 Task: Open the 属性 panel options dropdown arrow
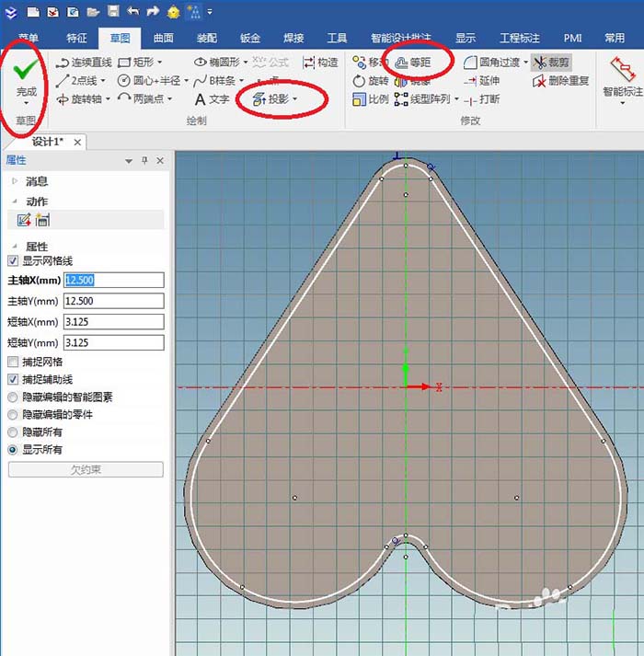[x=129, y=161]
